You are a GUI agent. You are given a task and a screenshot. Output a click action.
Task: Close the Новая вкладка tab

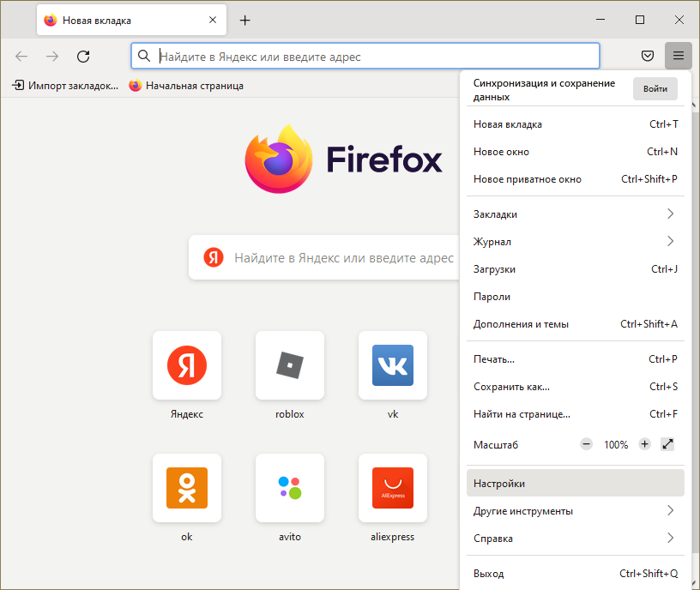point(213,20)
